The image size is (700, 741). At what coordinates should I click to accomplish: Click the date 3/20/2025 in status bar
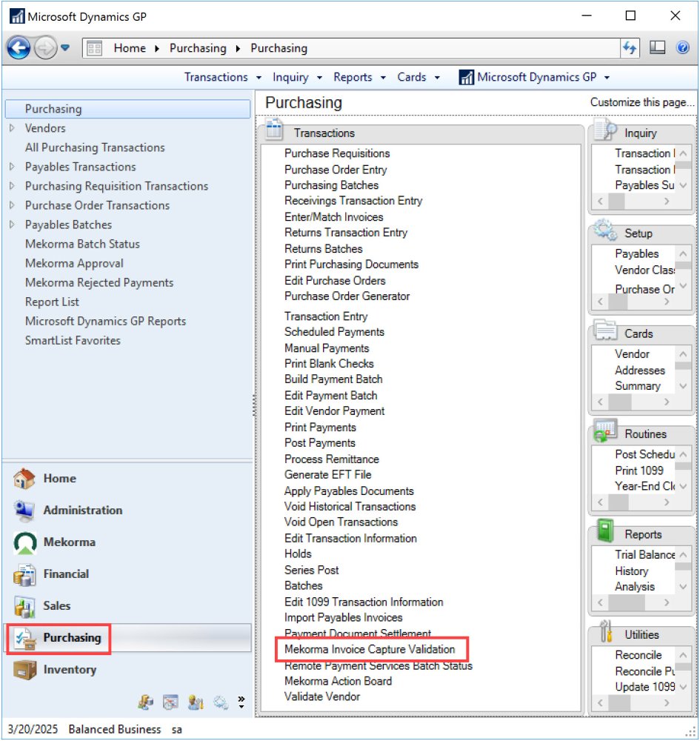tap(33, 729)
